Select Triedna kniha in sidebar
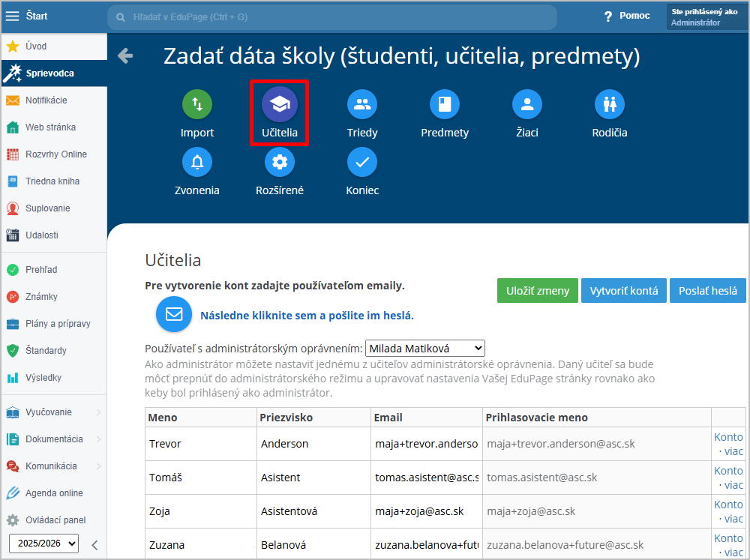Image resolution: width=750 pixels, height=560 pixels. [x=52, y=181]
